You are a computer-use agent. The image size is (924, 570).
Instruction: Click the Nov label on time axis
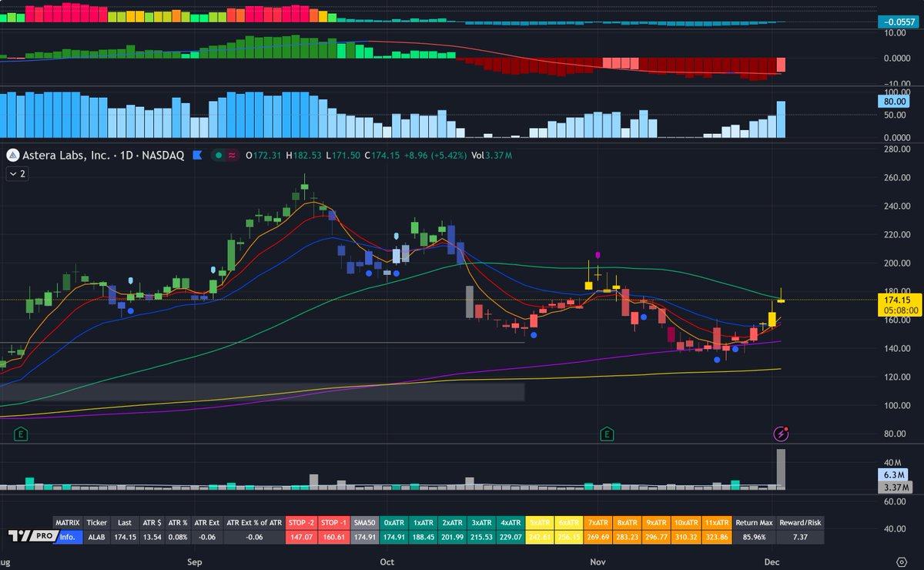click(599, 562)
